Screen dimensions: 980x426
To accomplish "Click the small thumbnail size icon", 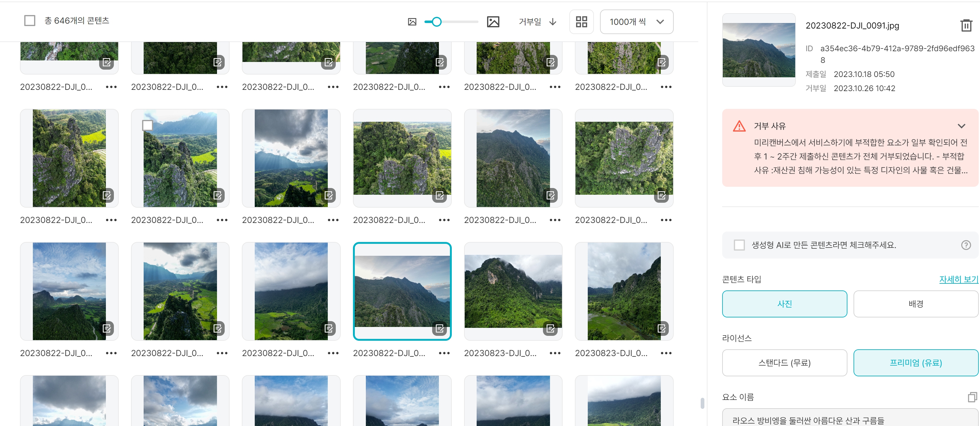I will (x=412, y=22).
